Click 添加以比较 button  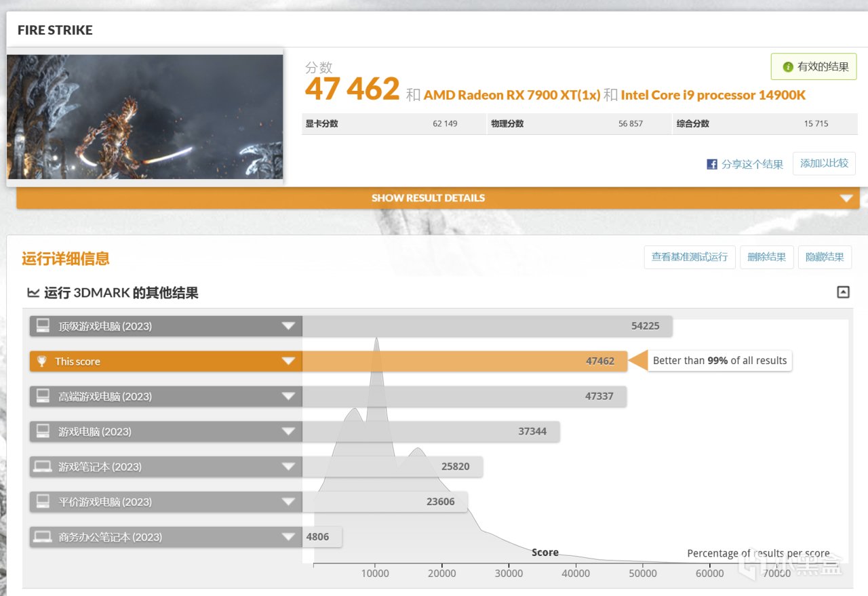coord(824,163)
